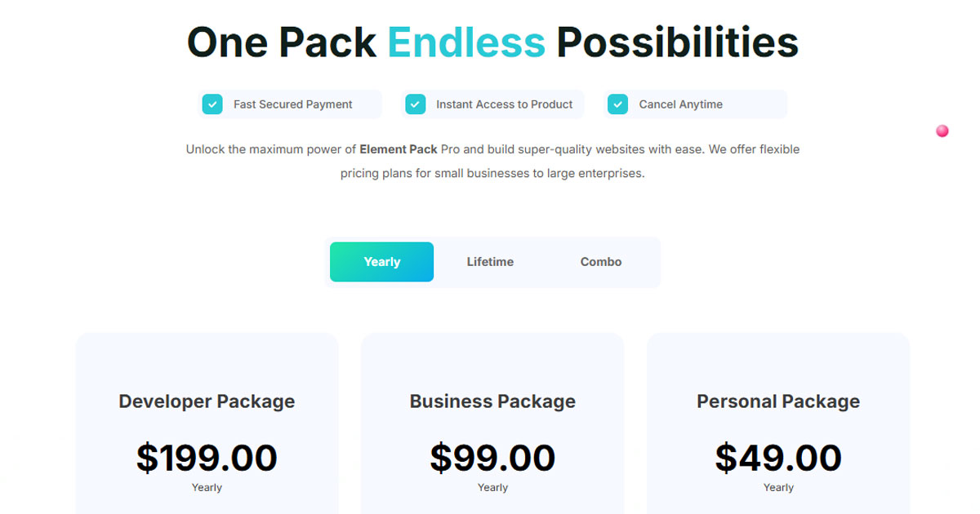This screenshot has width=980, height=514.
Task: Open the pricing toggle bar container
Action: click(493, 262)
